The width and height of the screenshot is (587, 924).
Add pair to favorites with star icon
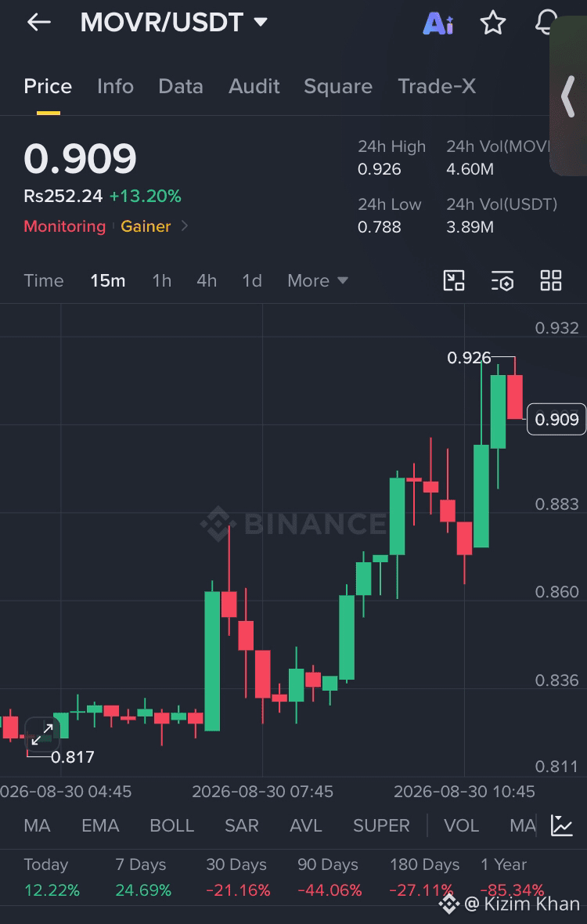pos(493,23)
